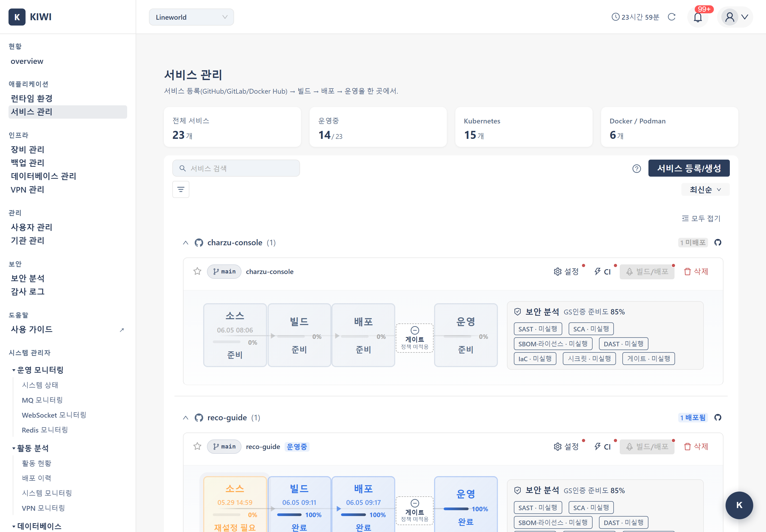Open CI for reco-guide

603,446
